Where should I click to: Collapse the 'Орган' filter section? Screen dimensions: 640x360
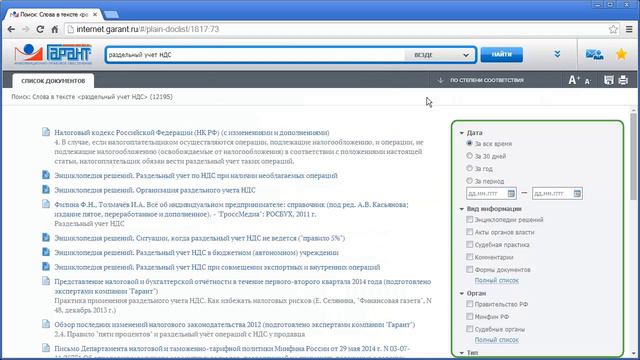pos(461,293)
